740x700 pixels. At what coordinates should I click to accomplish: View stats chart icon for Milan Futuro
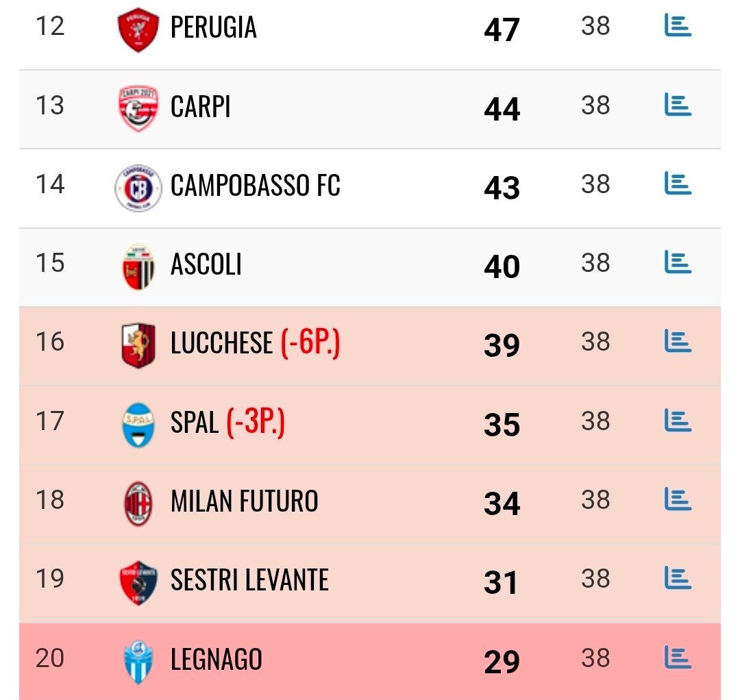pyautogui.click(x=678, y=499)
